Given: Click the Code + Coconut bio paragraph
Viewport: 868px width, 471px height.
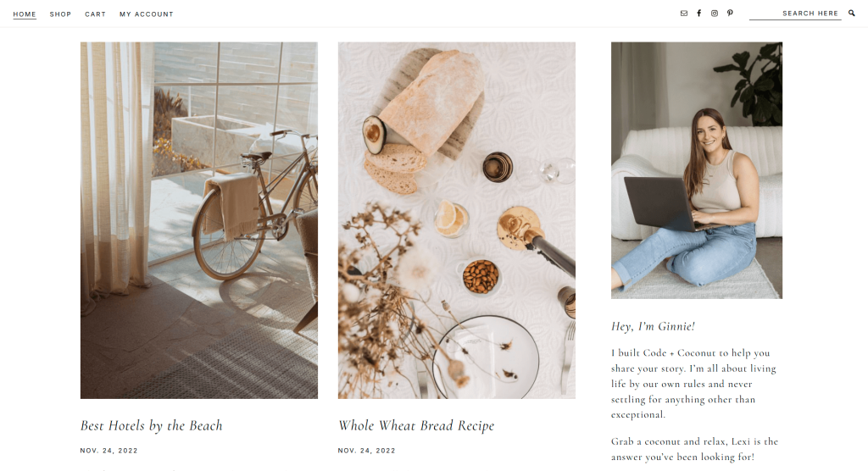Looking at the screenshot, I should coord(693,384).
